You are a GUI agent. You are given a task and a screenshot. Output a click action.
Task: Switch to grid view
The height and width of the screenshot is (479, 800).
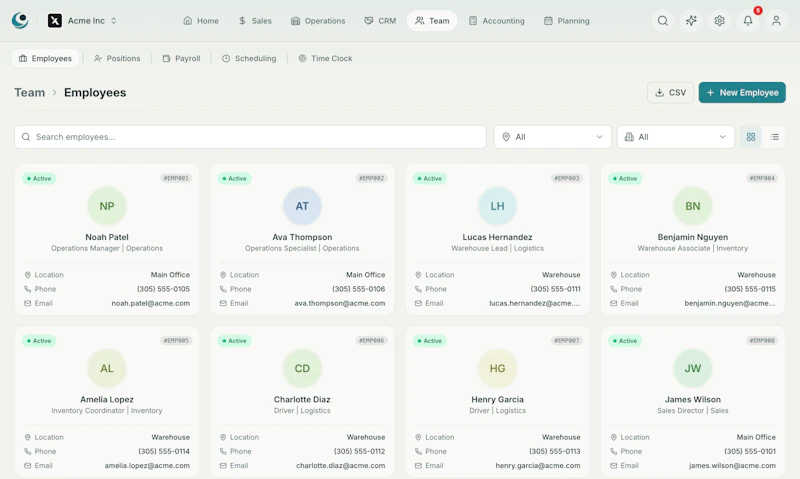(x=751, y=137)
